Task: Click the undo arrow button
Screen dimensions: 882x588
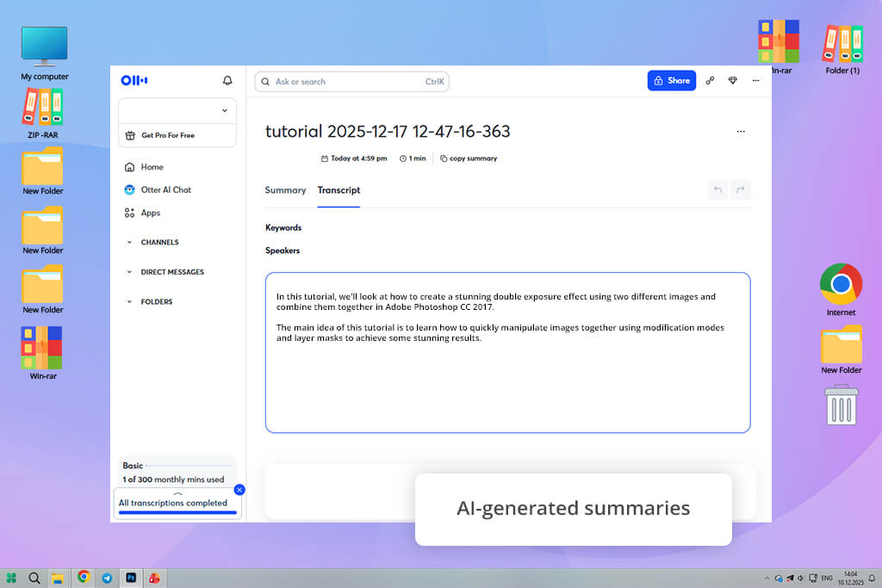Action: 717,189
